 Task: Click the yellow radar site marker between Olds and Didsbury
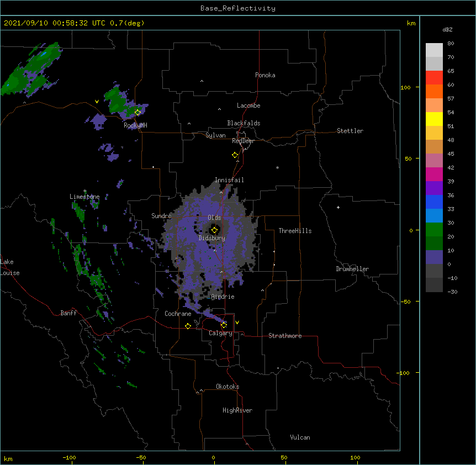click(214, 230)
